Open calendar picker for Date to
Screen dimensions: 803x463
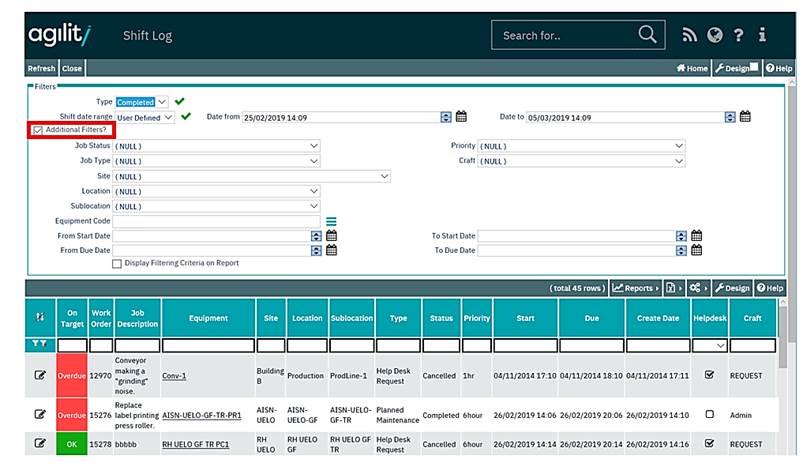(745, 117)
